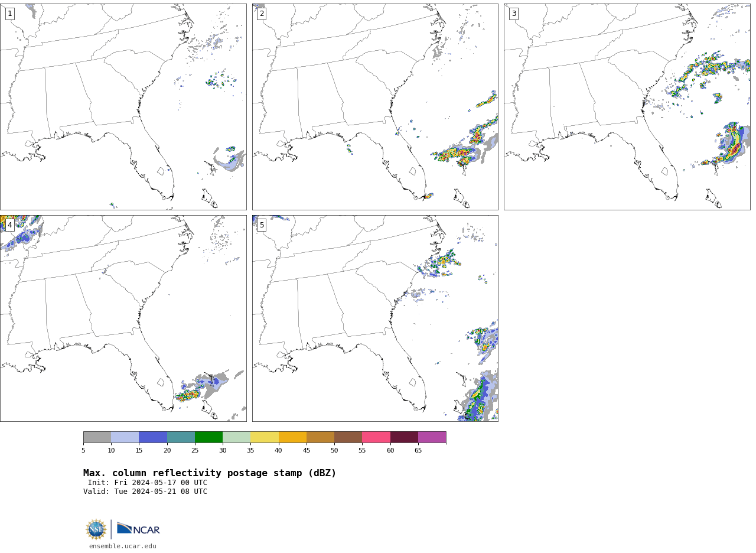
Task: Click the maroon 60-65 dBZ swatch
Action: [x=404, y=437]
